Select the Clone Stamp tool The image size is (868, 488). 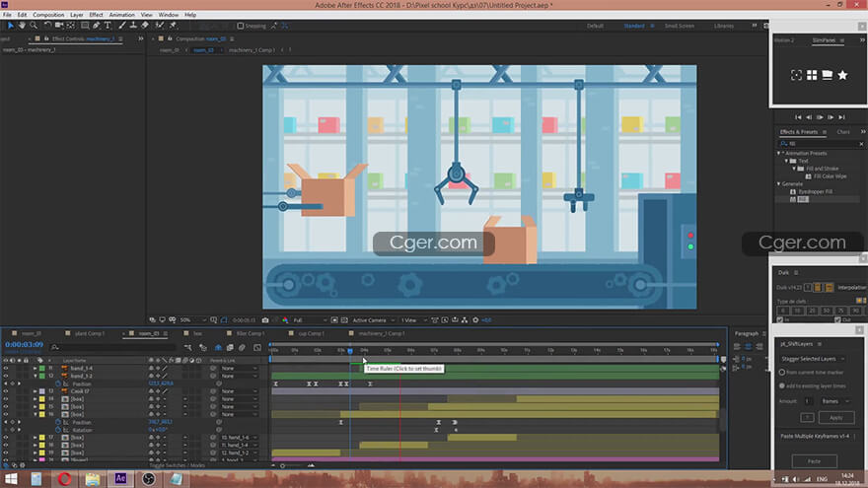click(x=133, y=26)
